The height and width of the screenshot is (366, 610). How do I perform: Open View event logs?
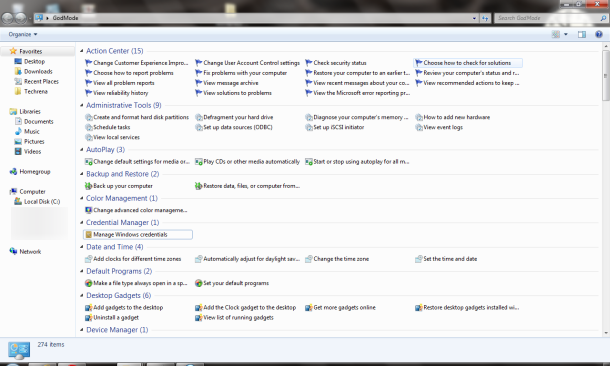tap(439, 127)
